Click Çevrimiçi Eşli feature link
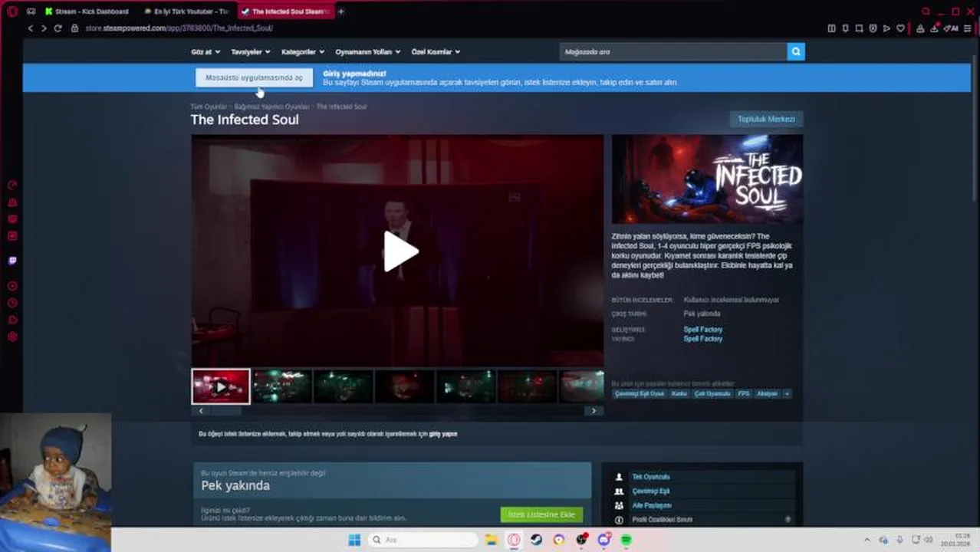980x552 pixels. tap(651, 491)
